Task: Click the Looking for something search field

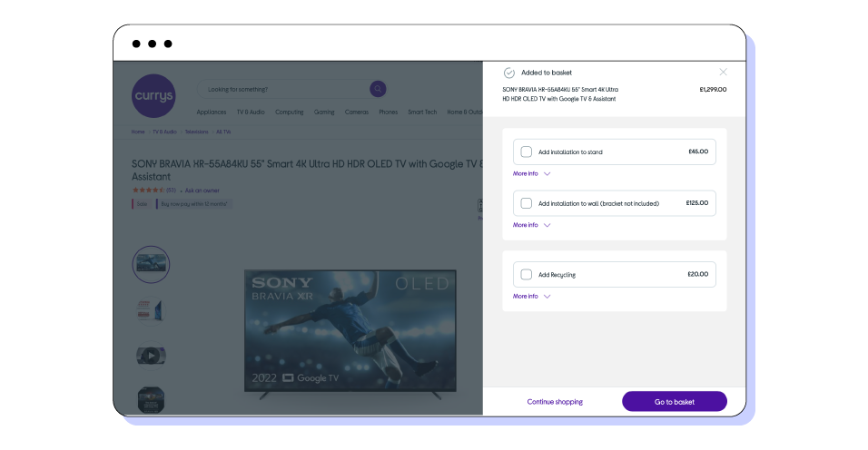Action: 281,89
